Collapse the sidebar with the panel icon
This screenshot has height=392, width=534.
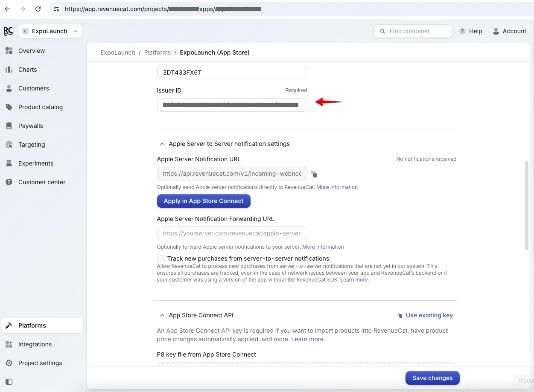9,382
